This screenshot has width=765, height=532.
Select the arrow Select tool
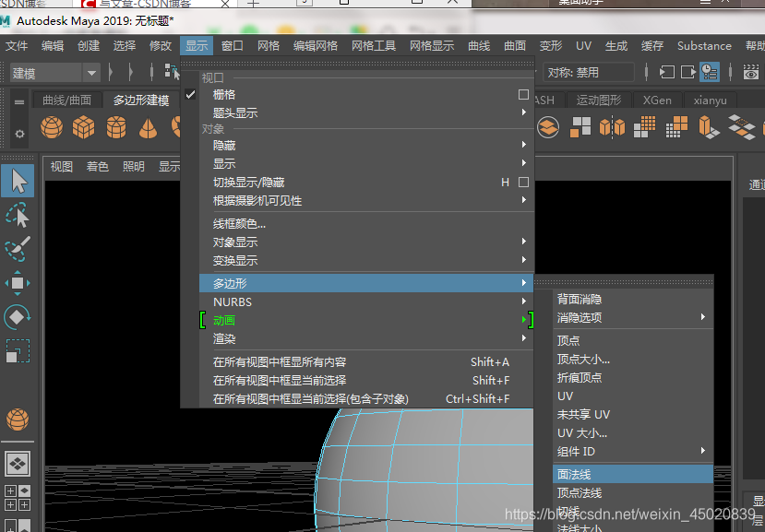[18, 181]
